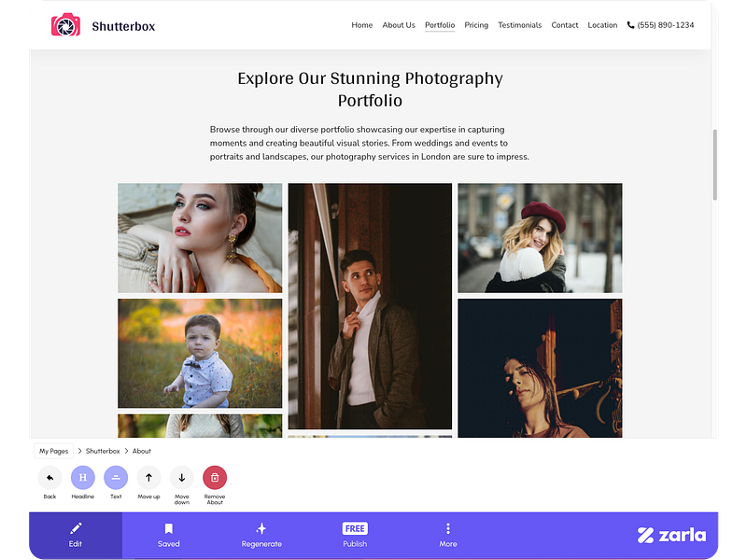Click the toddler portrait photo thumbnail
The width and height of the screenshot is (747, 560).
coord(199,353)
